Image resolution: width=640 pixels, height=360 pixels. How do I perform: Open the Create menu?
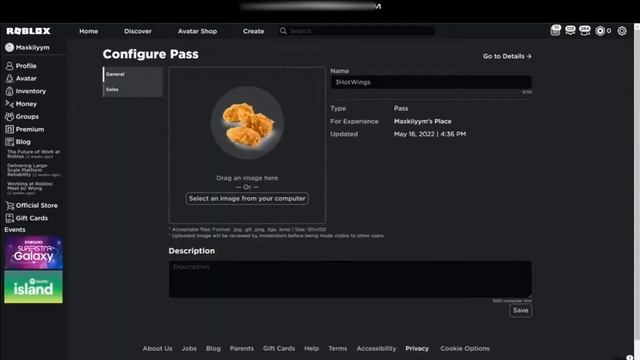(x=253, y=31)
